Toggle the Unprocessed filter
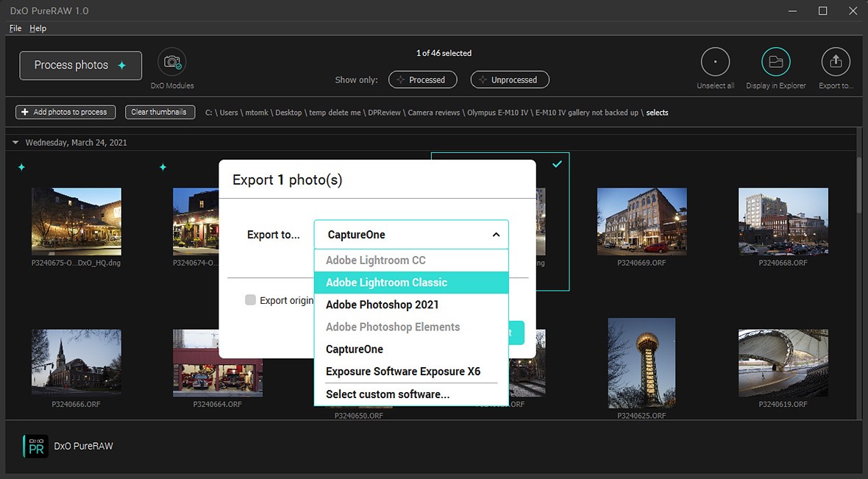The width and height of the screenshot is (868, 479). [x=510, y=79]
